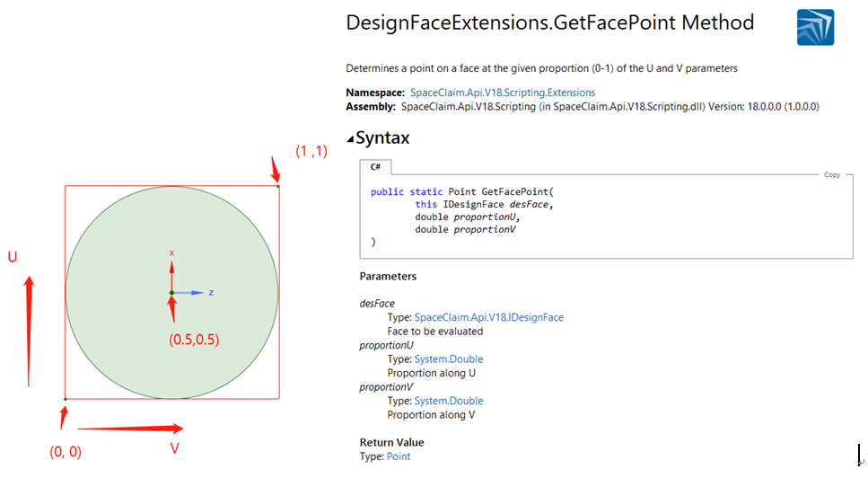This screenshot has width=868, height=478.
Task: Click the bottom-left corner point of square
Action: pos(65,398)
